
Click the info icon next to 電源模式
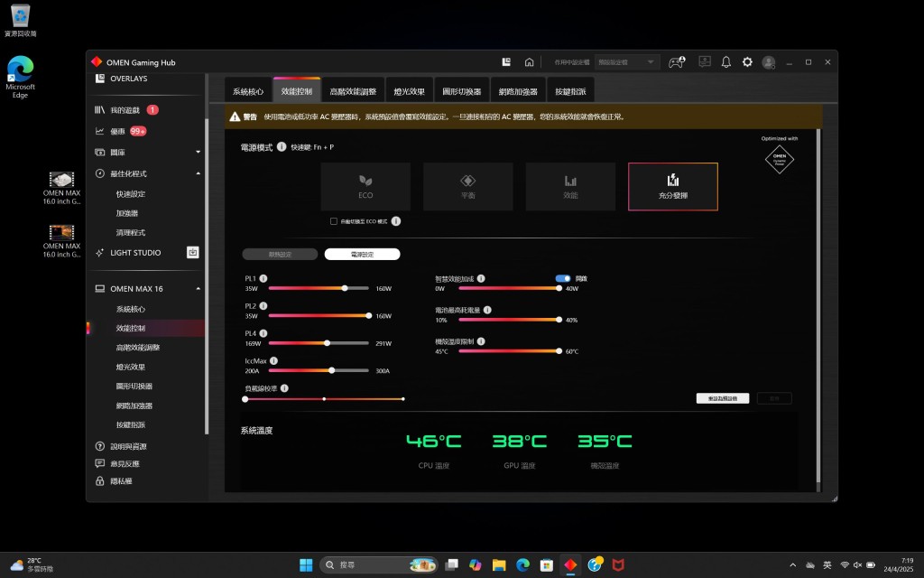[x=282, y=147]
